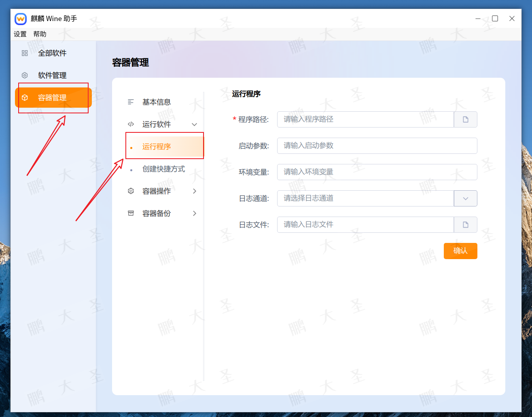The width and height of the screenshot is (532, 417).
Task: Close the Wine assistant window
Action: pyautogui.click(x=512, y=19)
